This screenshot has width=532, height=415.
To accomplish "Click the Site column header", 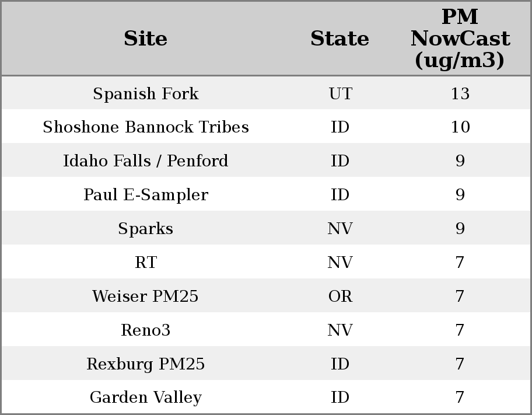I will point(145,39).
